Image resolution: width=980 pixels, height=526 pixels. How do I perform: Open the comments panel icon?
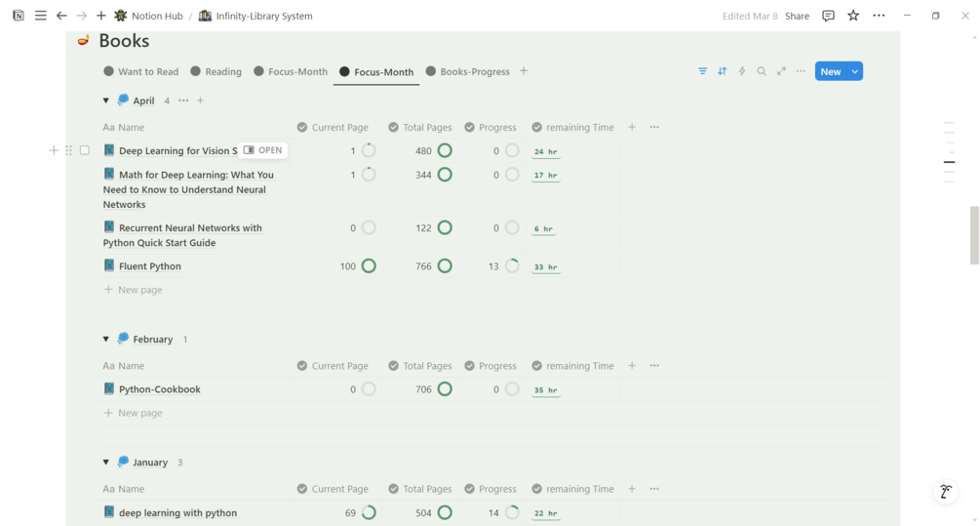pos(828,16)
